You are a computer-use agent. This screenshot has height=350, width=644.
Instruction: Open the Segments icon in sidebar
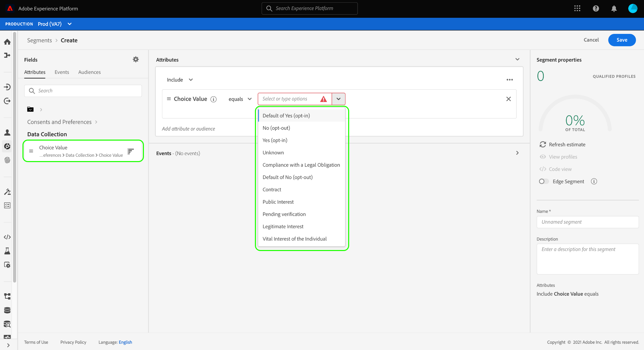[x=7, y=146]
